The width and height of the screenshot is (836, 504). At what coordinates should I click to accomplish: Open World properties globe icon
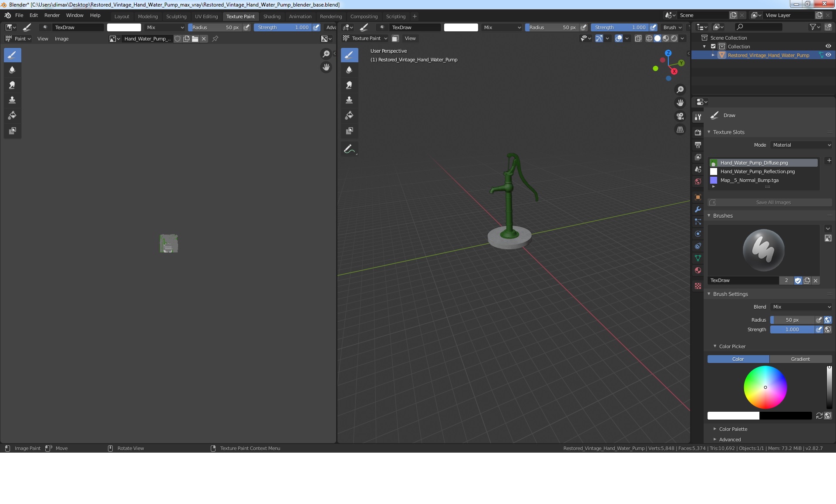coord(698,181)
